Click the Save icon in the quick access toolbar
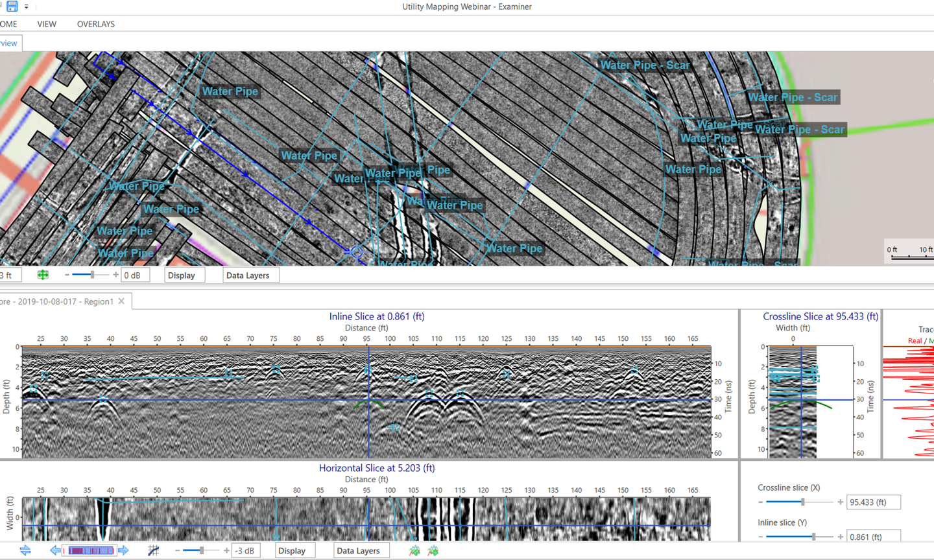934x560 pixels. [x=11, y=6]
